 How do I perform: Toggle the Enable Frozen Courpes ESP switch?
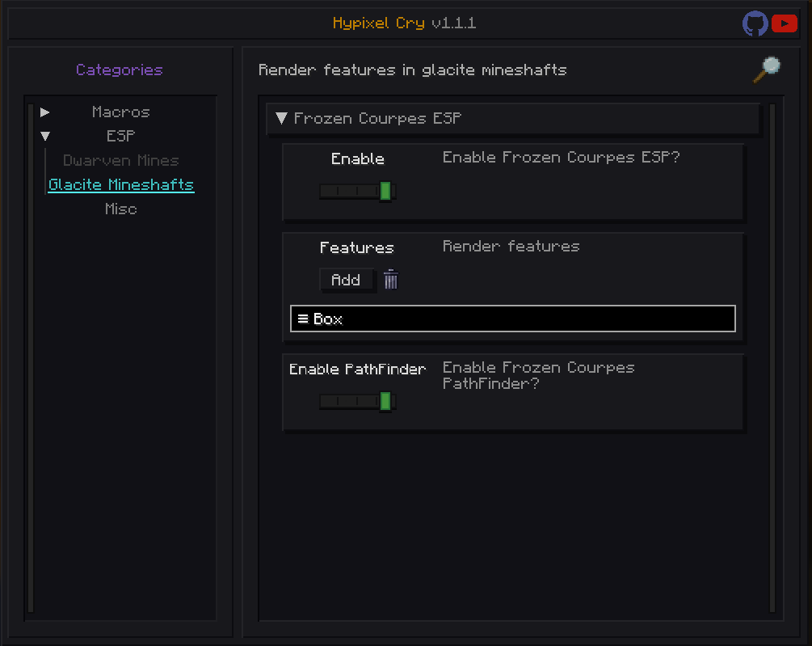[357, 192]
